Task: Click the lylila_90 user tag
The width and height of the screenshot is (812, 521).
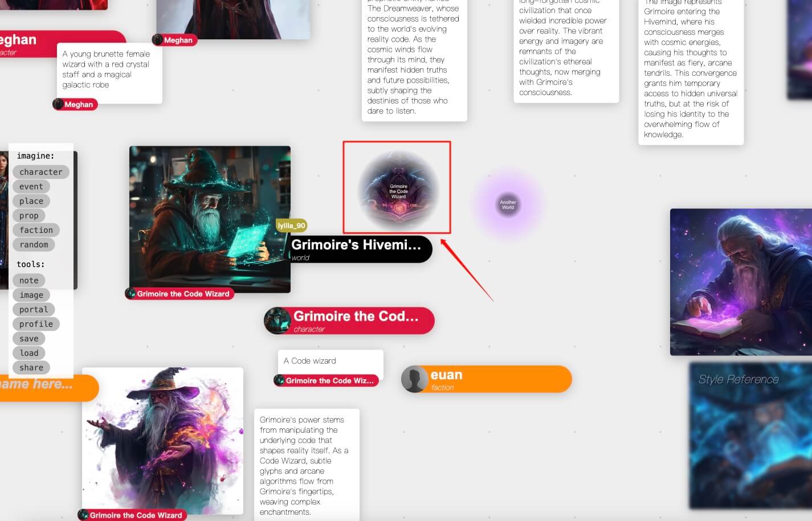Action: [x=291, y=225]
